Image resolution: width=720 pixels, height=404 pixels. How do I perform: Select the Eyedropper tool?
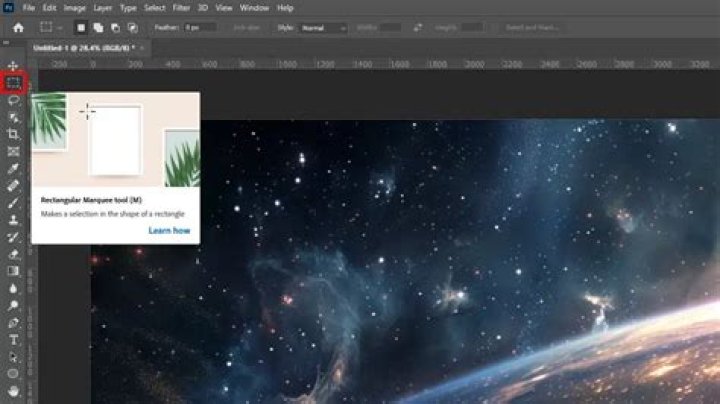pyautogui.click(x=14, y=168)
